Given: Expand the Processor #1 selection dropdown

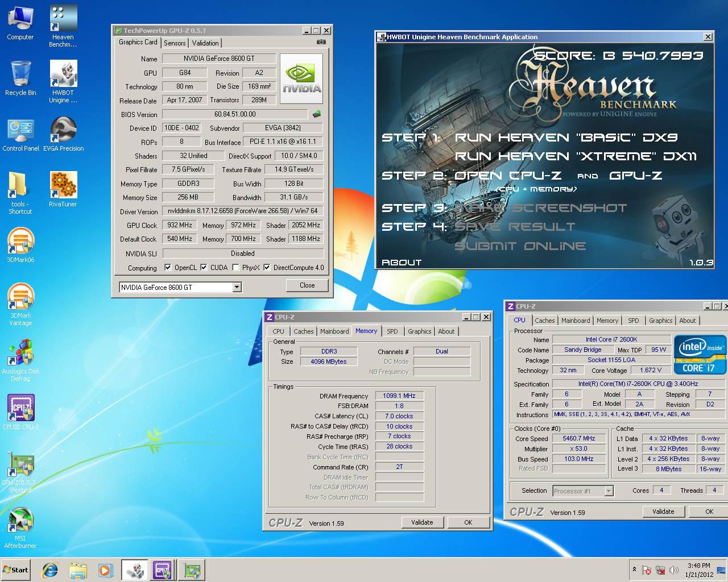Looking at the screenshot, I should 609,491.
